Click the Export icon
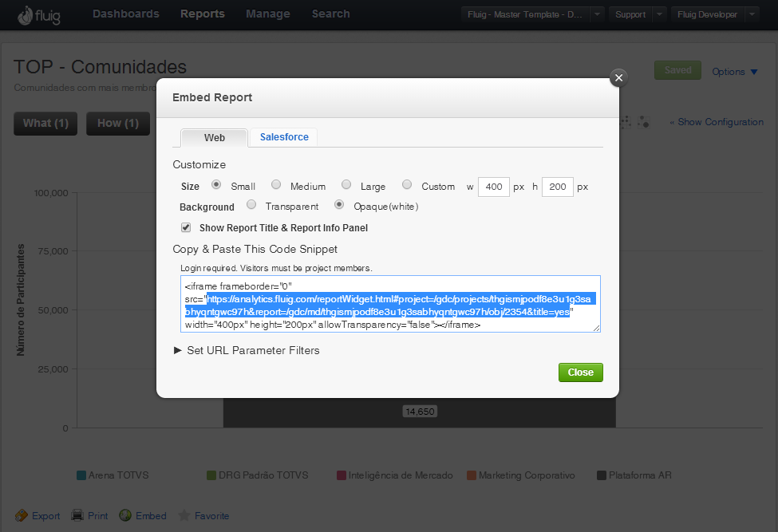778x532 pixels. tap(22, 515)
